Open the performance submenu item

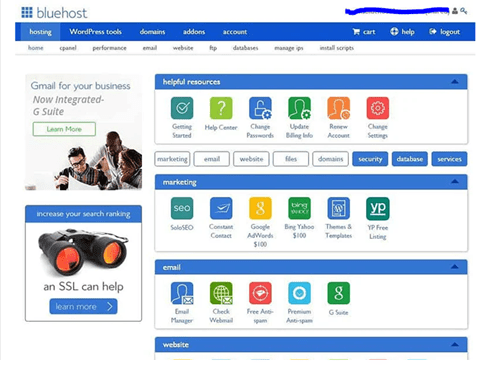tap(109, 48)
